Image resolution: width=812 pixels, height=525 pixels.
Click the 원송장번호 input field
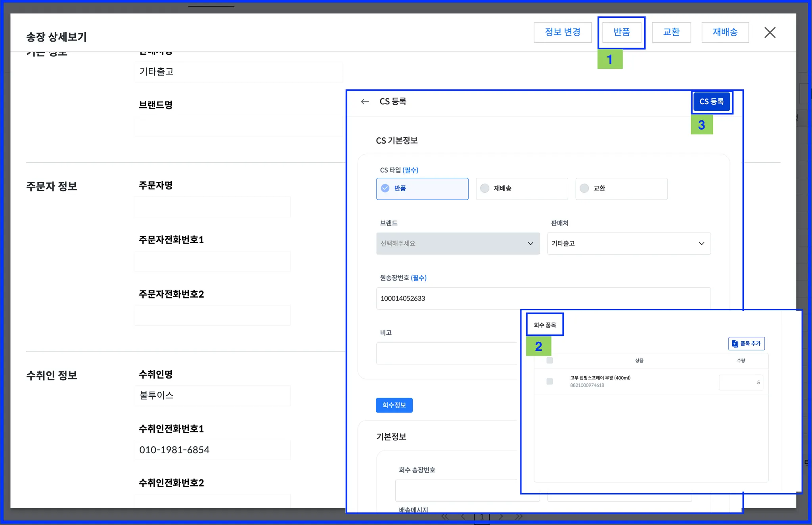click(543, 298)
